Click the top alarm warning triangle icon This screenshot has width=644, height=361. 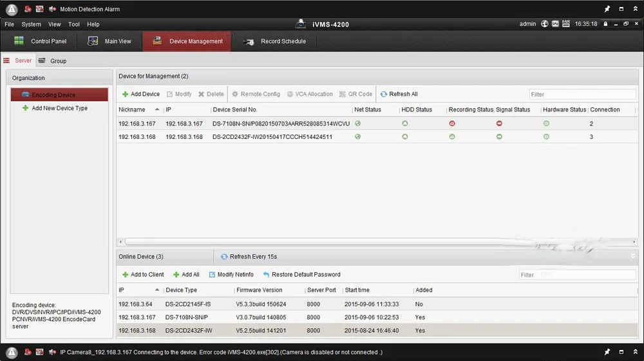pyautogui.click(x=12, y=9)
